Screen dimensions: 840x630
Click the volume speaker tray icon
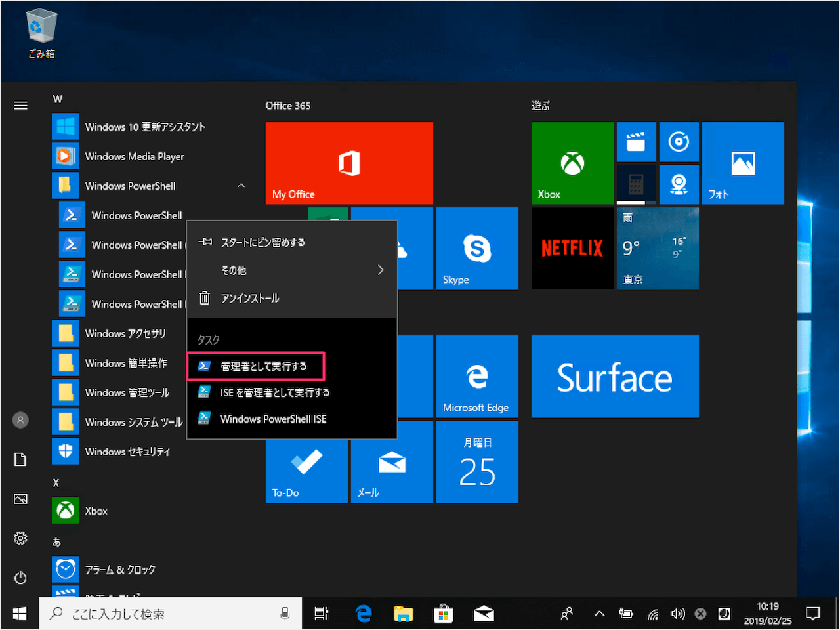pyautogui.click(x=678, y=614)
